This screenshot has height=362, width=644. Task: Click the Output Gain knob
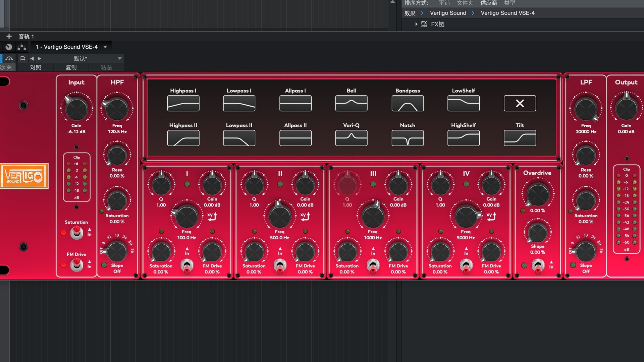coord(626,109)
